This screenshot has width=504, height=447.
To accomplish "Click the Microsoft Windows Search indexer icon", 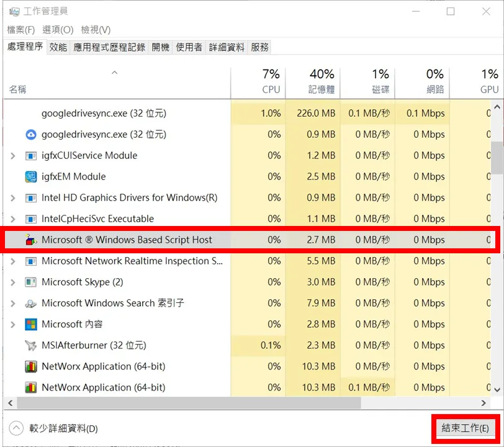I will [31, 303].
